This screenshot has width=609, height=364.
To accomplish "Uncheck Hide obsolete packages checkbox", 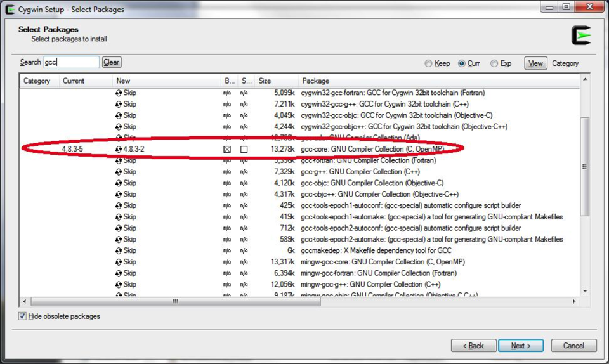I will click(23, 316).
